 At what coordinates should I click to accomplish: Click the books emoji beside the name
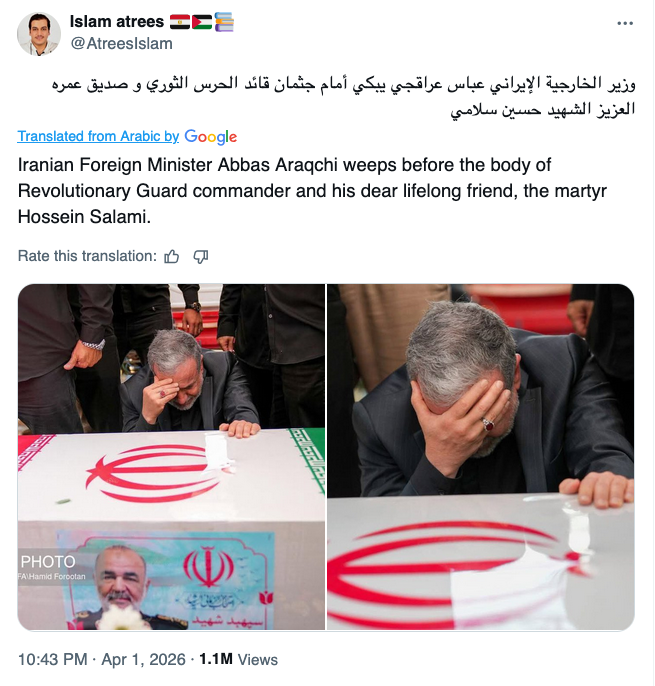point(224,22)
